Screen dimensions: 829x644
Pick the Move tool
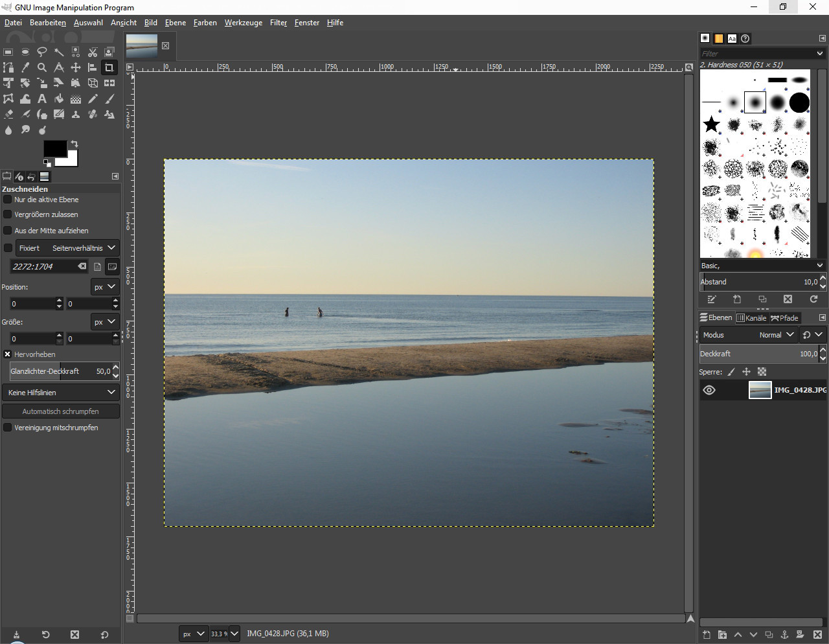pyautogui.click(x=76, y=67)
